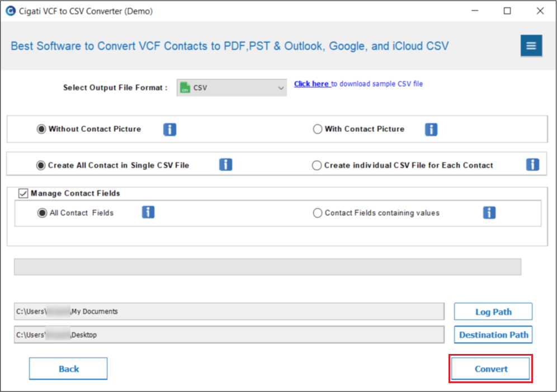Image resolution: width=557 pixels, height=392 pixels.
Task: Click the Destination Path button
Action: point(493,334)
